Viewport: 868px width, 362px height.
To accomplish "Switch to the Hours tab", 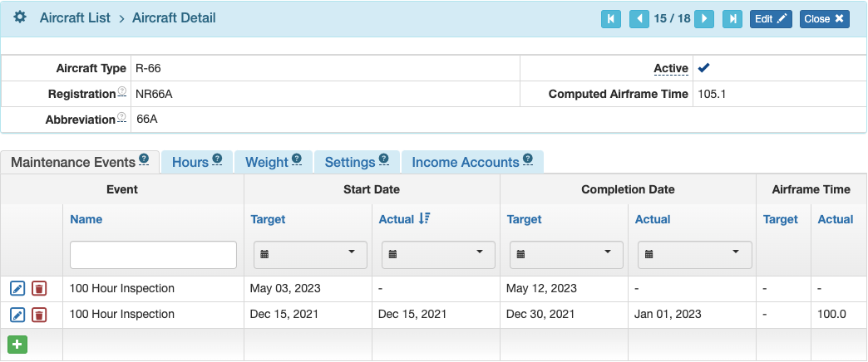I will [x=196, y=162].
